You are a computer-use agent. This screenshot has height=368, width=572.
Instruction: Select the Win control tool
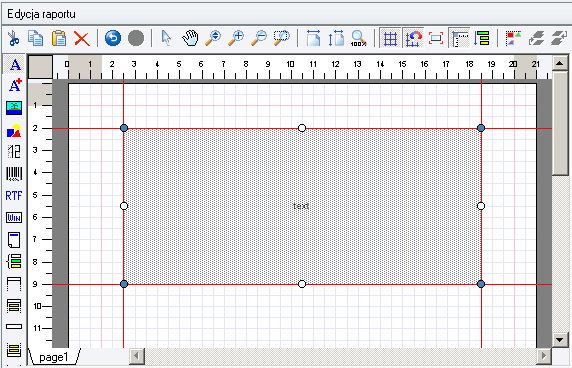click(x=14, y=218)
